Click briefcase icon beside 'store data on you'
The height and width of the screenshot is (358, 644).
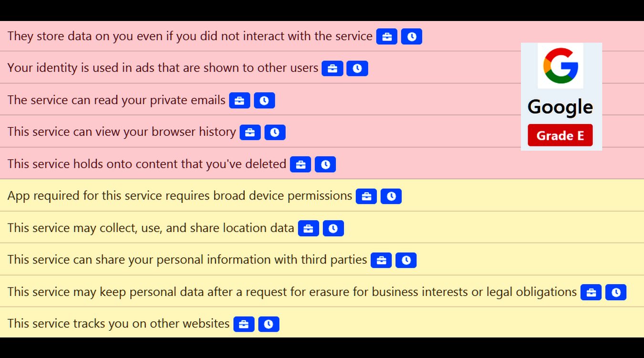[x=387, y=37]
